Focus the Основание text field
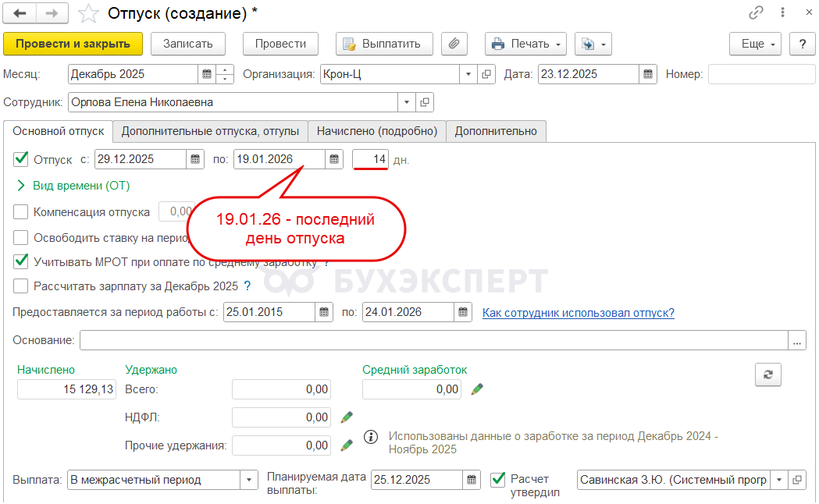The height and width of the screenshot is (504, 819). point(434,341)
